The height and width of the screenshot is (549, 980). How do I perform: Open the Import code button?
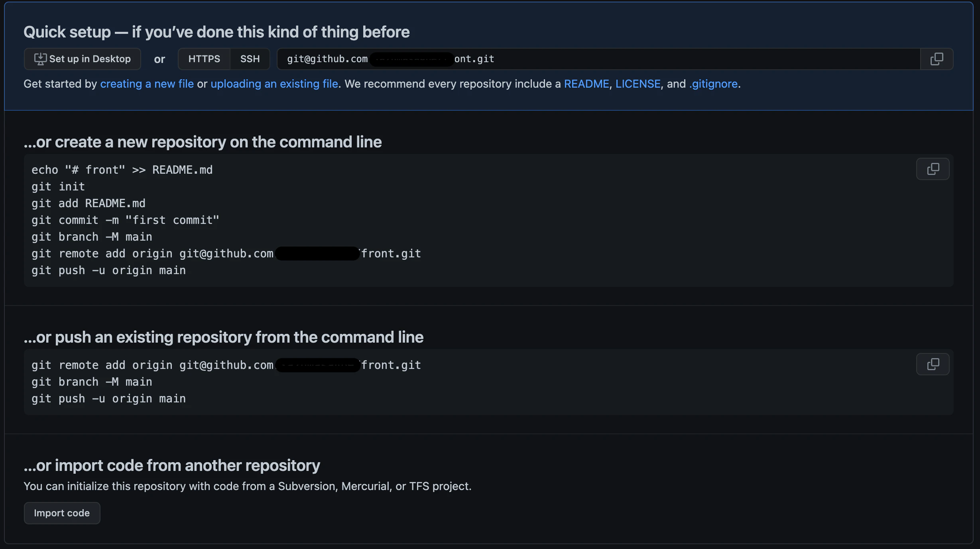point(62,513)
